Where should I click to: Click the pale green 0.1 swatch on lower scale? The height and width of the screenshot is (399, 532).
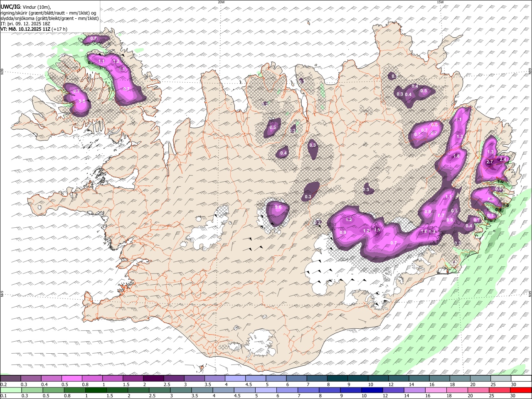click(10, 390)
